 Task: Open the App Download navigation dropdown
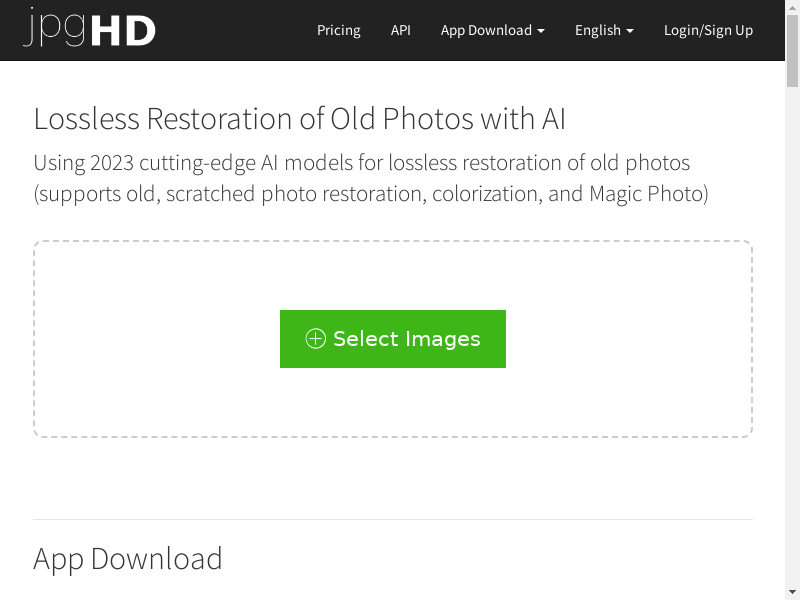click(x=492, y=30)
